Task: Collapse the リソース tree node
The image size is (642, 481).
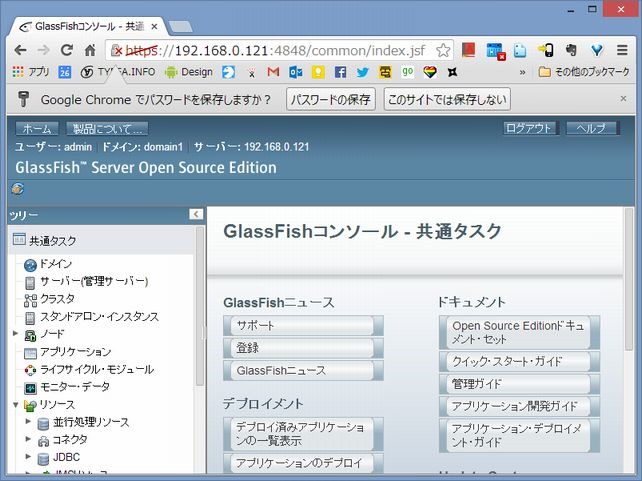Action: [15, 404]
